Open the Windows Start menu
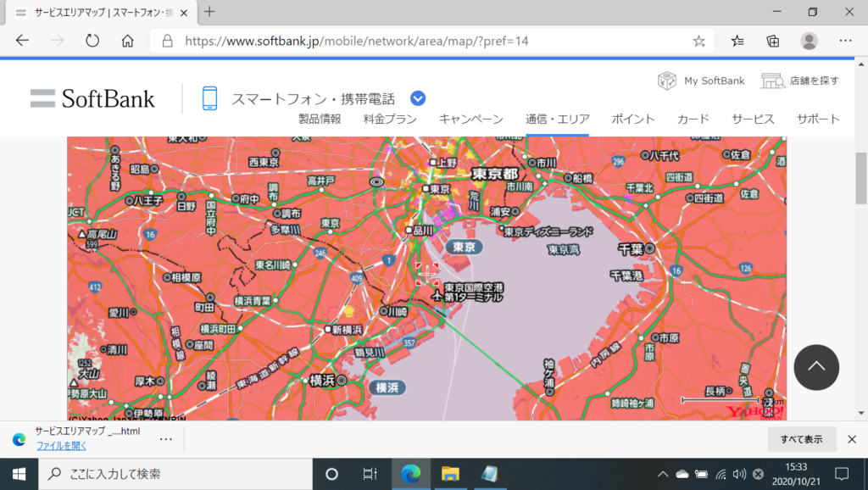 coord(19,474)
